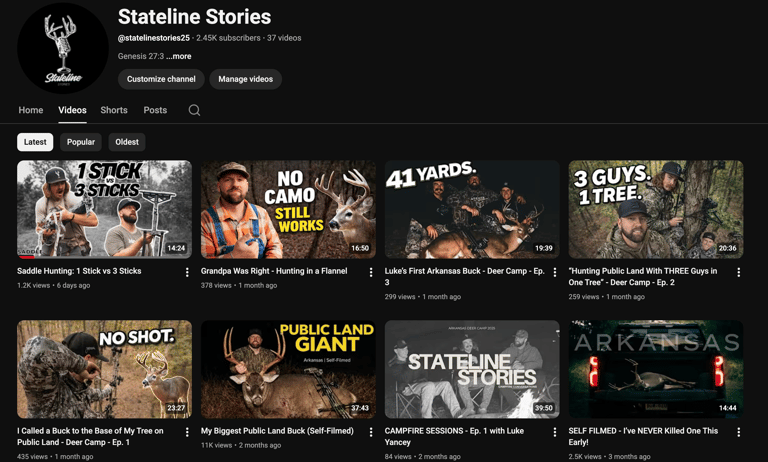Open title Grandpa Was Right - Hunting in a Flannel
The image size is (768, 462).
[x=274, y=271]
